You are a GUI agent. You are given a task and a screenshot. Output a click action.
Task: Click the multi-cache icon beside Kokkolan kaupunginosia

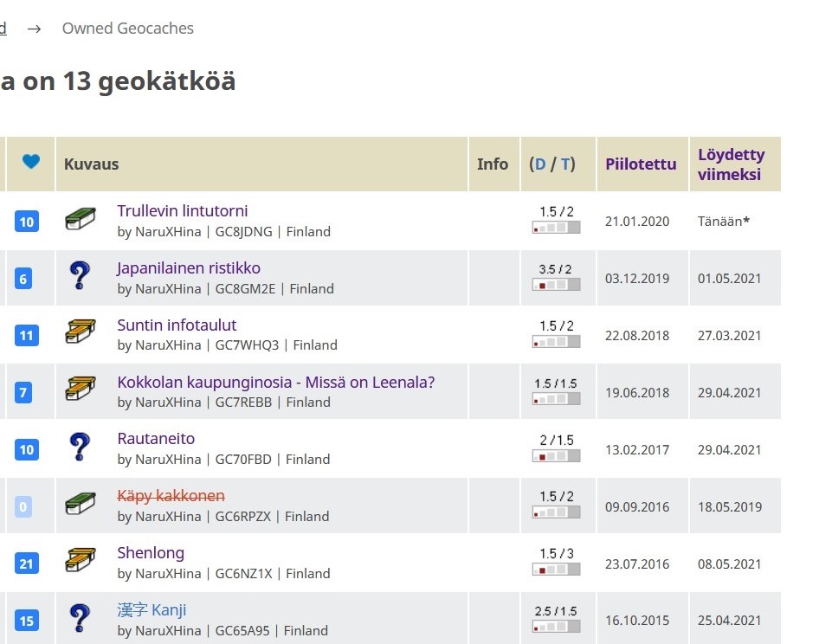[80, 390]
